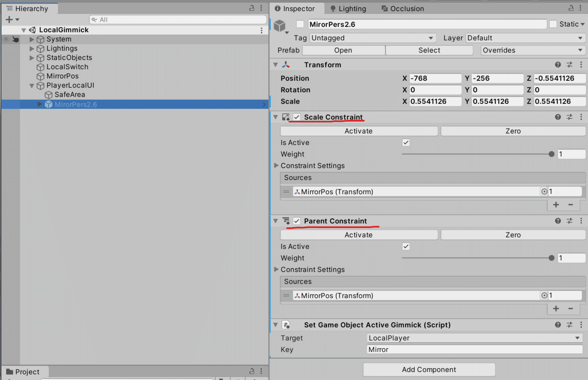Open help for Parent Constraint component
This screenshot has height=380, width=588.
coord(558,221)
